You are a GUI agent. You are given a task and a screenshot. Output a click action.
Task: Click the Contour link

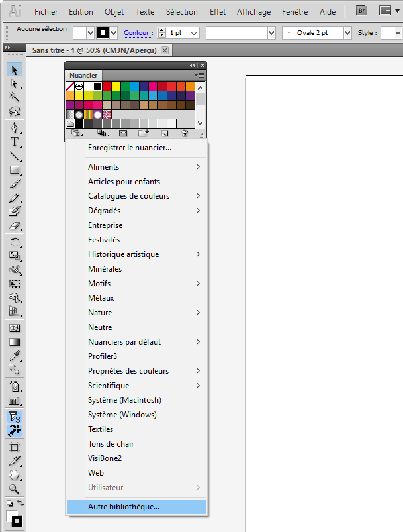pos(138,33)
